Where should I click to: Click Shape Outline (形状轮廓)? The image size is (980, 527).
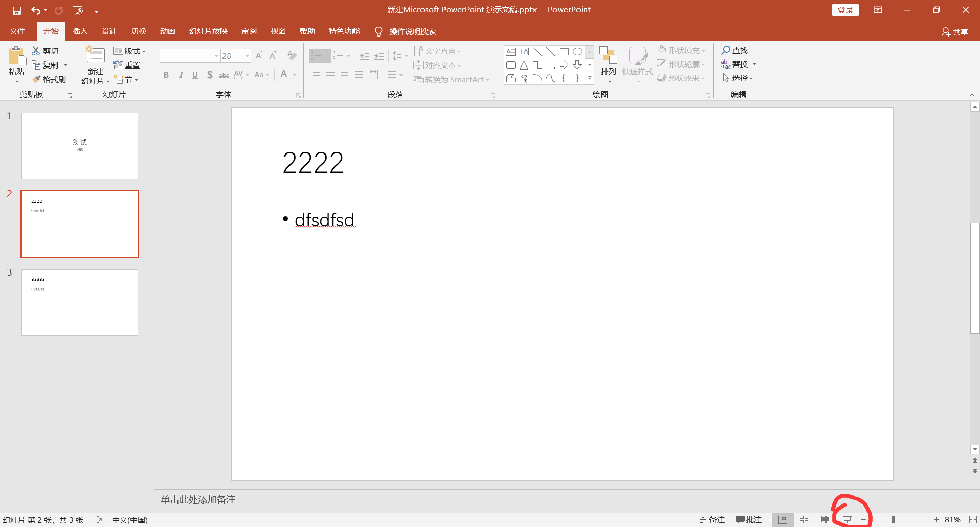click(x=681, y=64)
